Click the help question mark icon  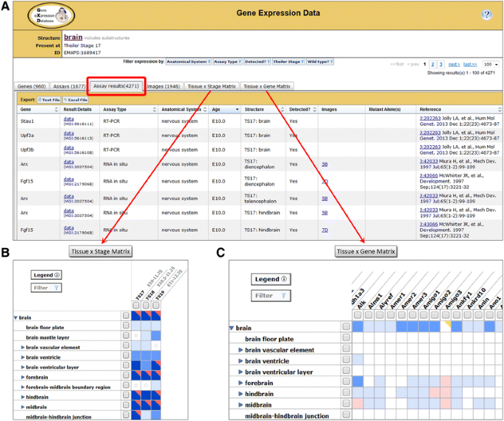pos(486,15)
